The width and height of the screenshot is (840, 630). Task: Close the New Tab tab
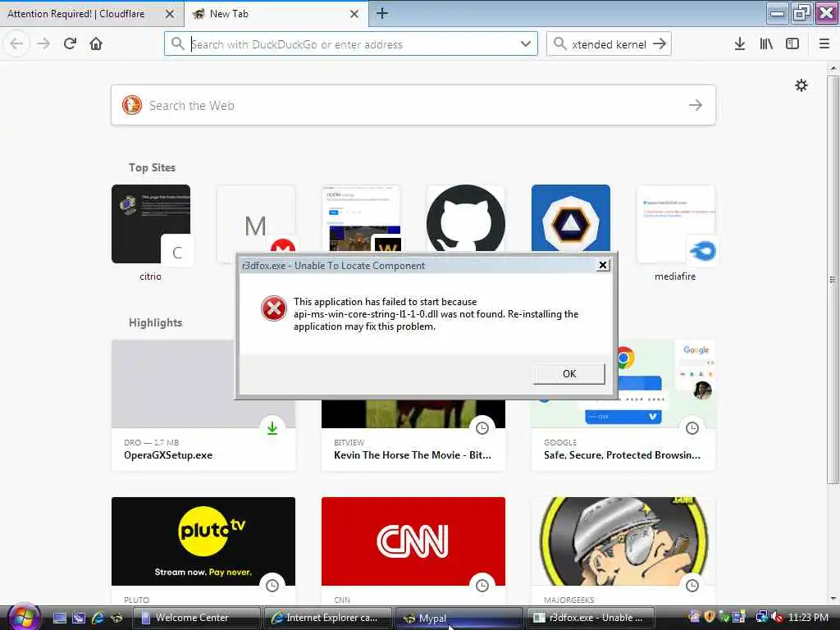click(x=354, y=14)
